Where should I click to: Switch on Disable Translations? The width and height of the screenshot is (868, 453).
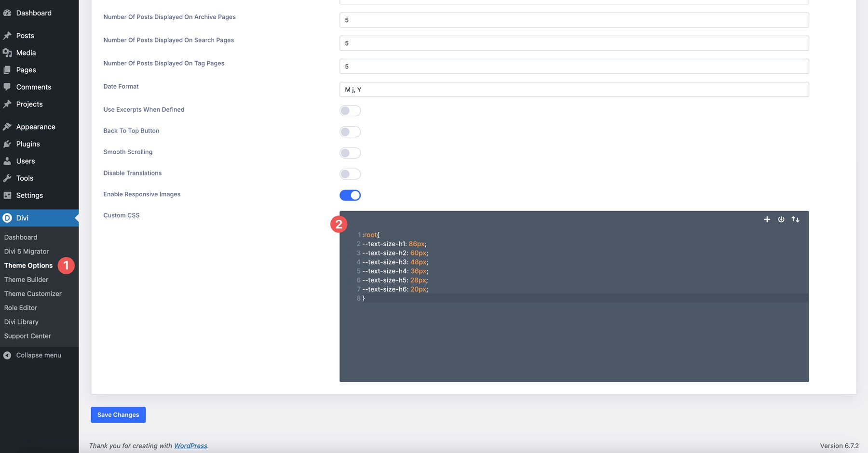tap(350, 174)
